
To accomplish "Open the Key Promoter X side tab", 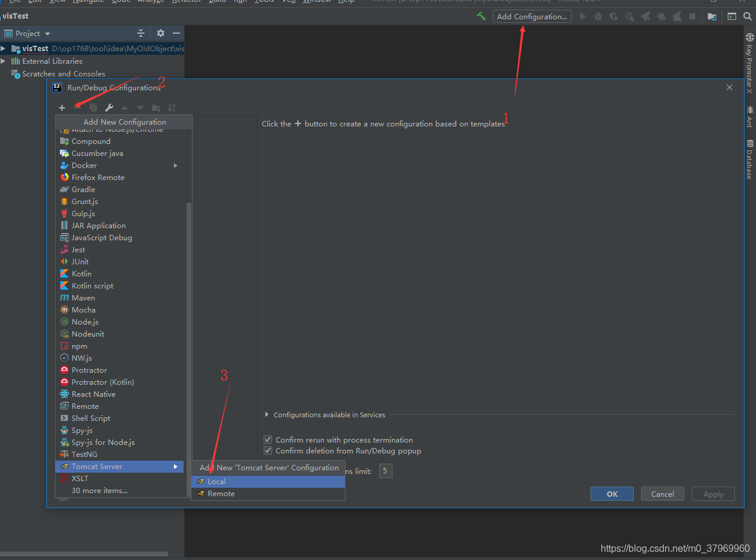I will (749, 63).
